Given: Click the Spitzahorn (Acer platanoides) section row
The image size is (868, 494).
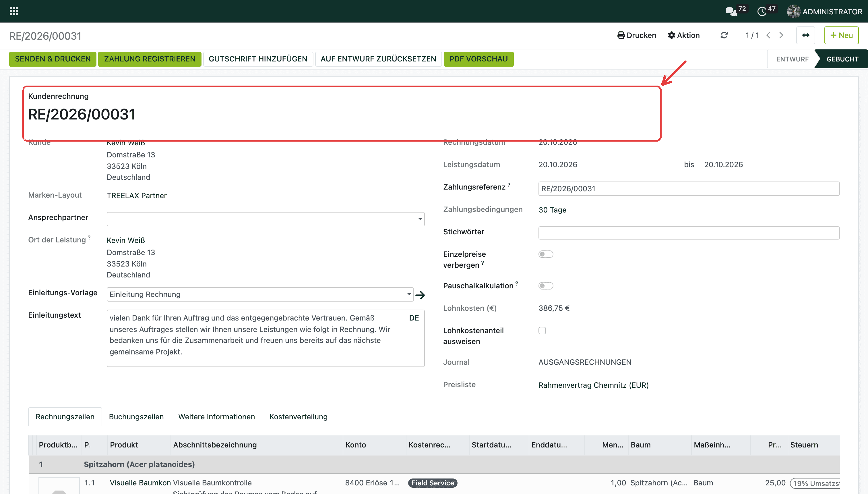Looking at the screenshot, I should point(434,464).
